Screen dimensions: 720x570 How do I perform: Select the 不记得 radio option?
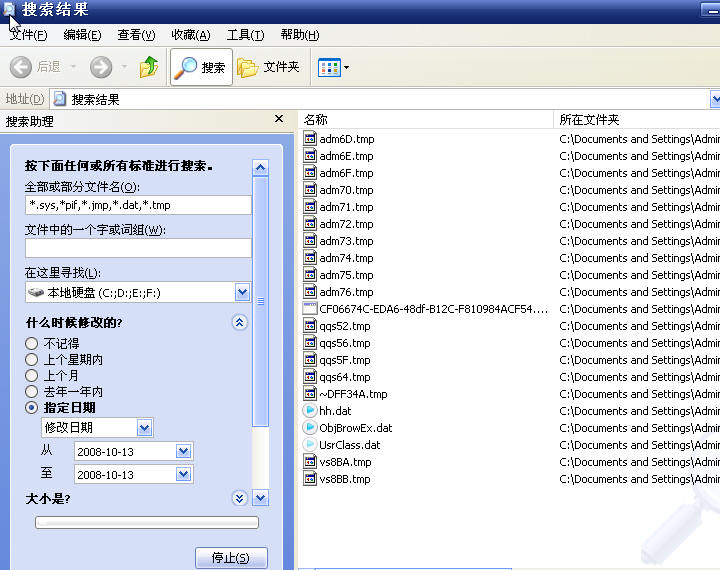click(x=31, y=343)
